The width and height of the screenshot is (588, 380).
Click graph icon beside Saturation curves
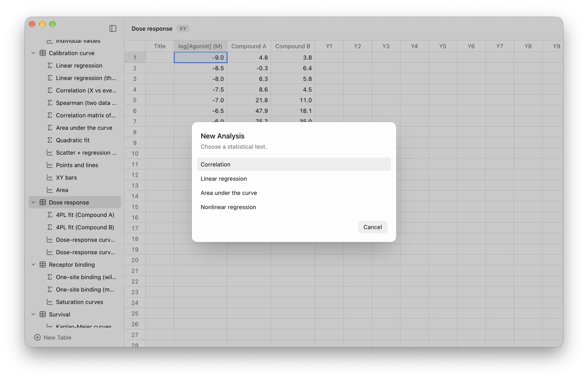pyautogui.click(x=50, y=302)
